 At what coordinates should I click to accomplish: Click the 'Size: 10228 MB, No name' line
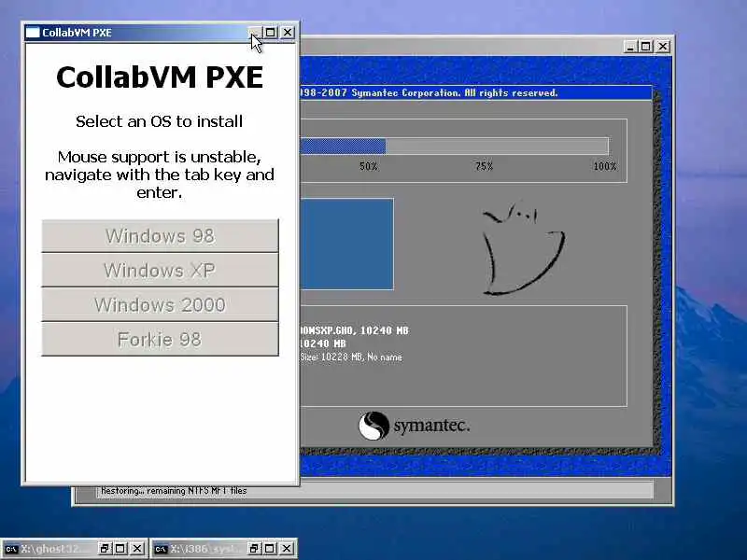(x=351, y=357)
